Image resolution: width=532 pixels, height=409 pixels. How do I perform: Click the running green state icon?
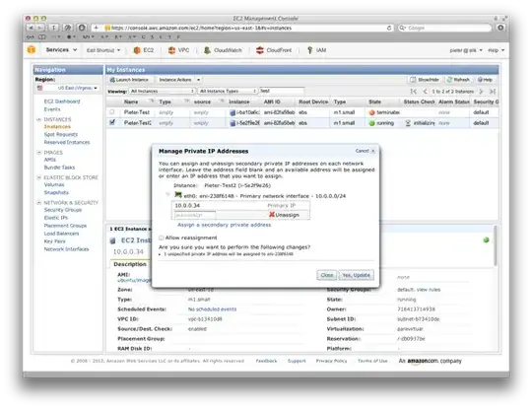click(x=371, y=123)
